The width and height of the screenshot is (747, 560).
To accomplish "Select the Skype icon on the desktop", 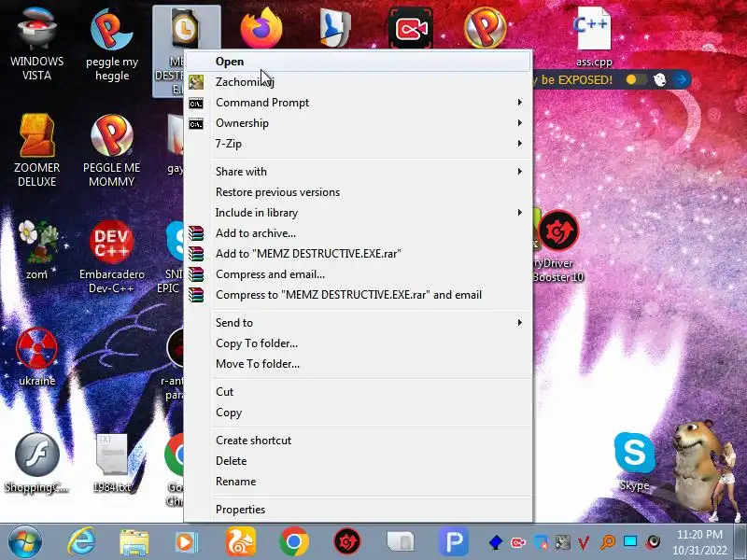I will point(634,461).
